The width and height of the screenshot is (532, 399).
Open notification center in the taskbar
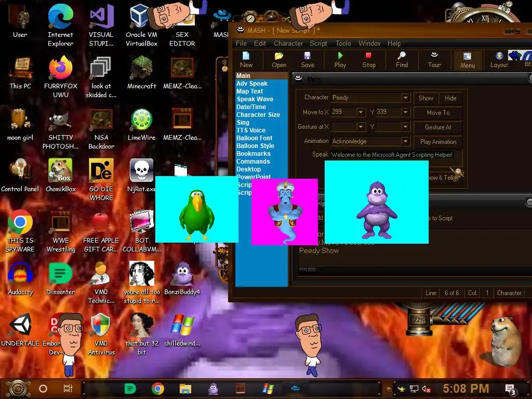click(511, 389)
